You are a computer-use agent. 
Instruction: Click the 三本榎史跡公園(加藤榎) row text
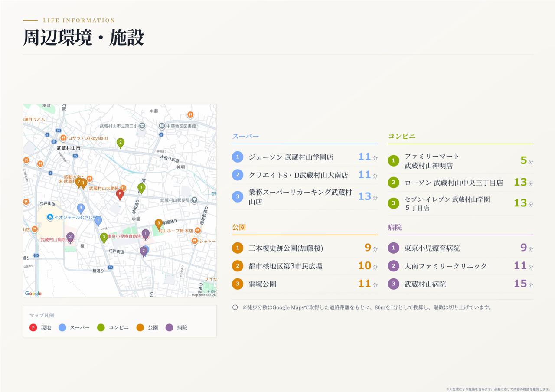286,248
